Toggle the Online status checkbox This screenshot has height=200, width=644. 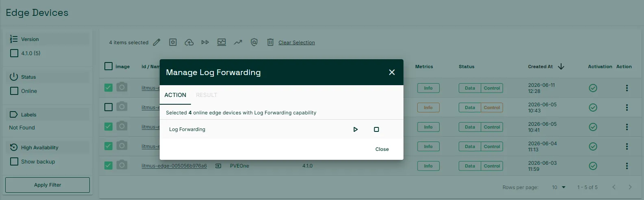14,91
